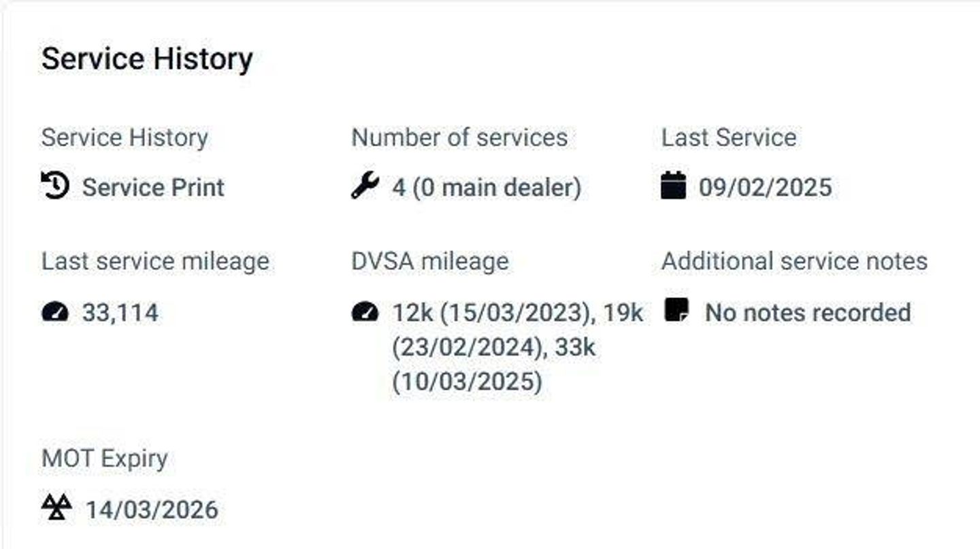Click the Additional service notes label
980x549 pixels.
tap(794, 261)
